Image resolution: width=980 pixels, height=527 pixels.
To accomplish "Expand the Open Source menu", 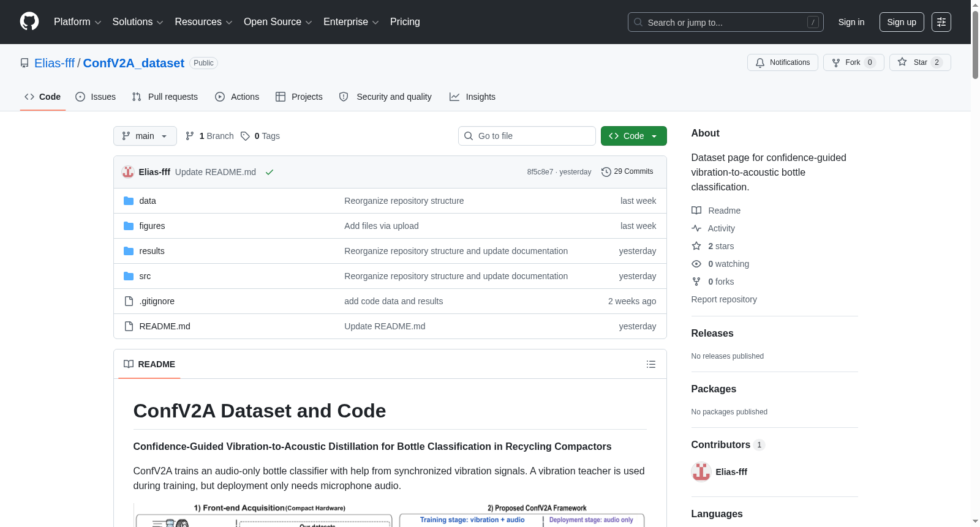I will (278, 22).
